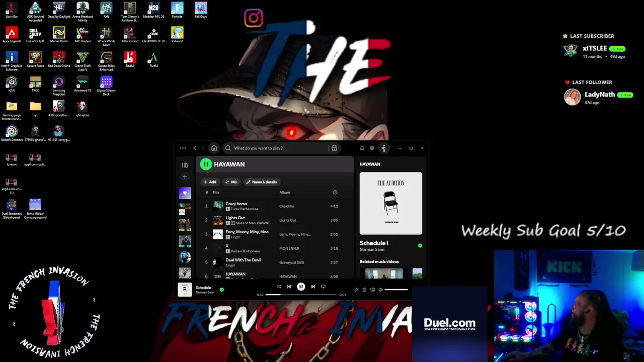Open the Connect to a device icon

click(x=372, y=290)
